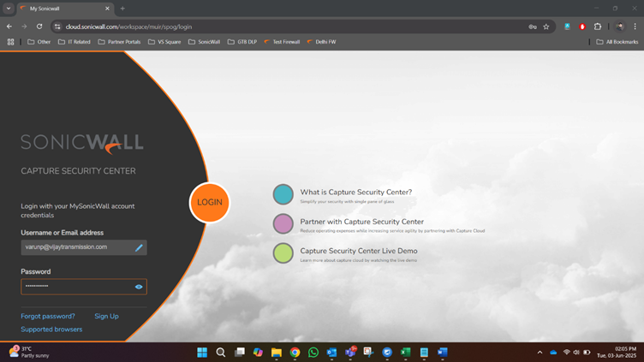Open the red extension icon in the toolbar
Image resolution: width=644 pixels, height=362 pixels.
click(582, 27)
